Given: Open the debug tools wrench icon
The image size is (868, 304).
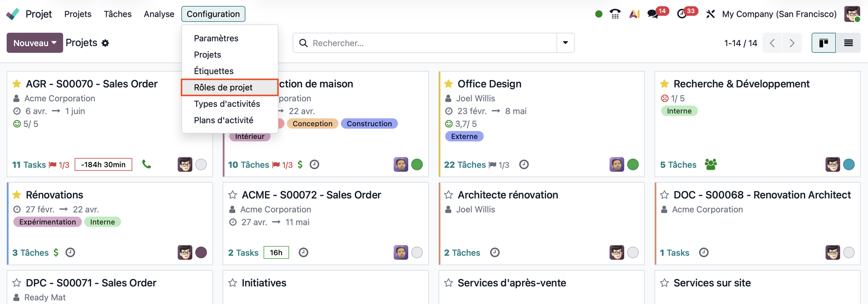Looking at the screenshot, I should coord(710,14).
